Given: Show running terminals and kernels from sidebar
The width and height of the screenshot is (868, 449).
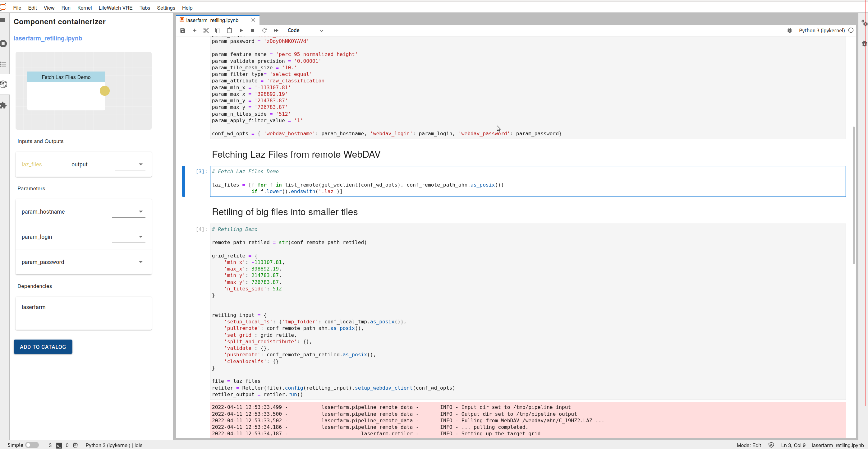Looking at the screenshot, I should pos(4,44).
